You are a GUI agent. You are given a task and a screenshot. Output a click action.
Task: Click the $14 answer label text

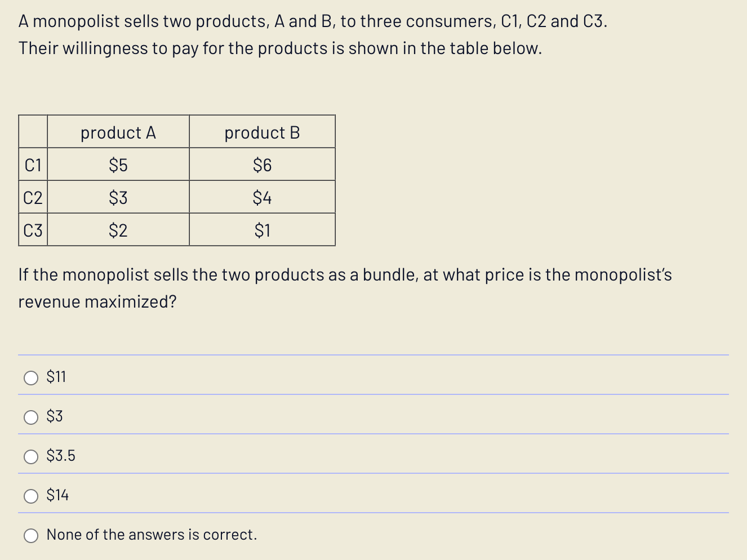[x=57, y=495]
